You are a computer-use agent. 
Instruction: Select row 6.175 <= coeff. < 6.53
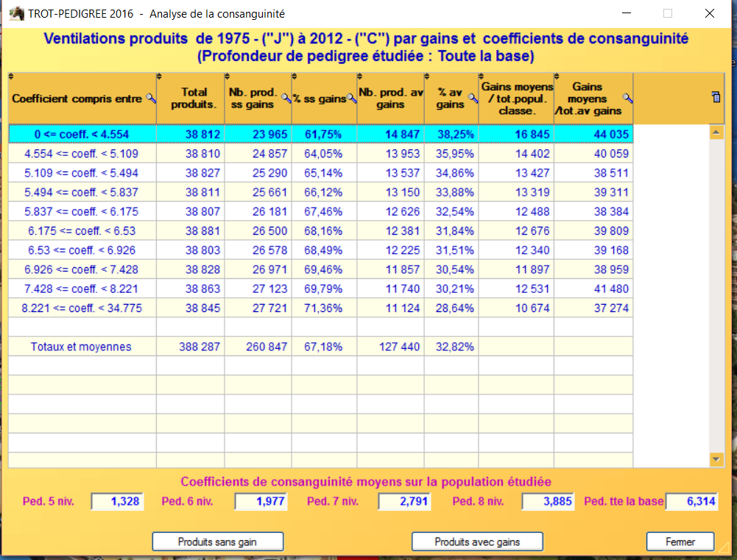pos(320,230)
